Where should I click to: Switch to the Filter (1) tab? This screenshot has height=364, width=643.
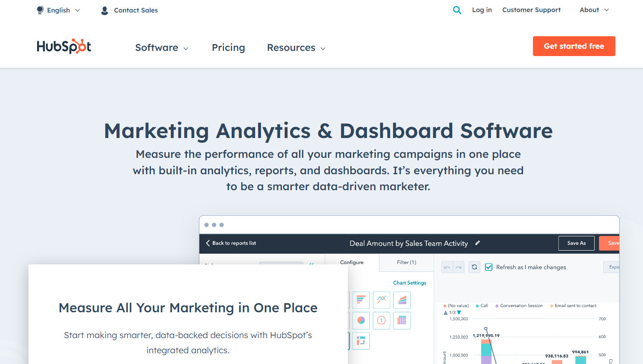pyautogui.click(x=407, y=262)
